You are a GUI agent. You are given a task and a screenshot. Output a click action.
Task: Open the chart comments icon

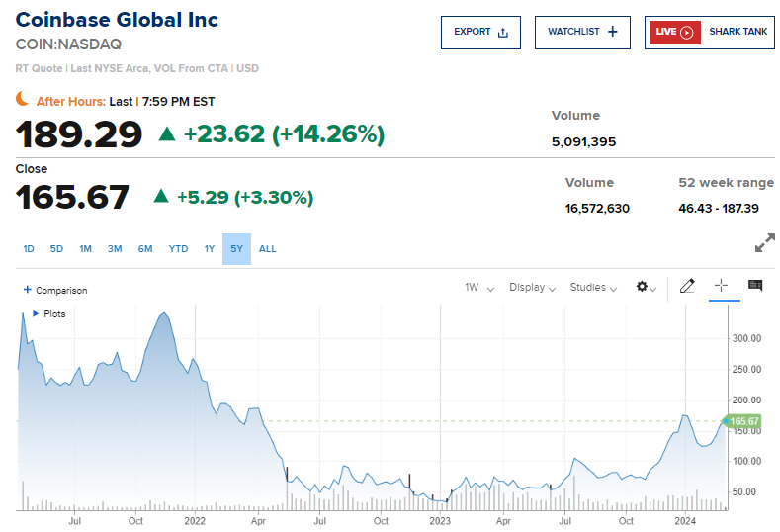click(755, 286)
